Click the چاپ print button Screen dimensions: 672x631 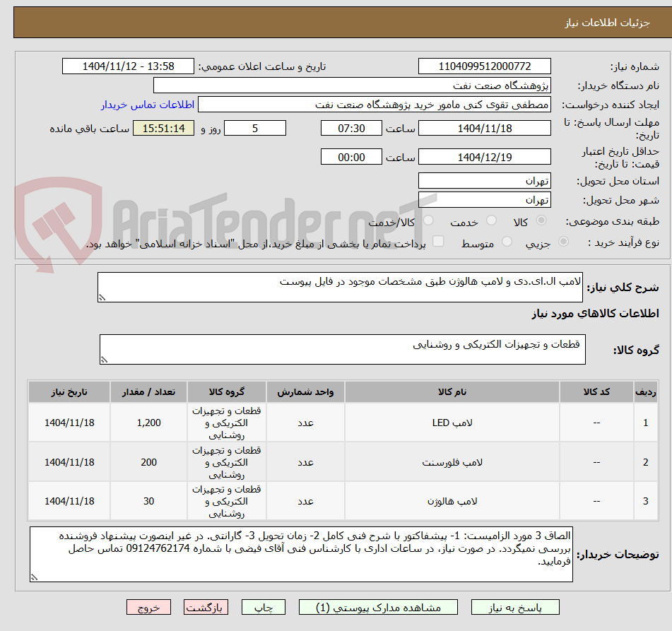pos(264,608)
